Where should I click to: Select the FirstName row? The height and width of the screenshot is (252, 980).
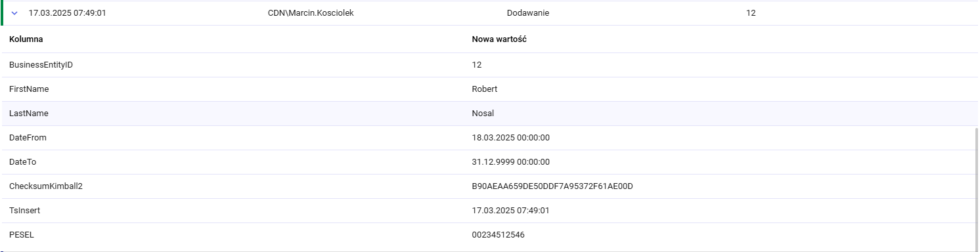tap(489, 89)
